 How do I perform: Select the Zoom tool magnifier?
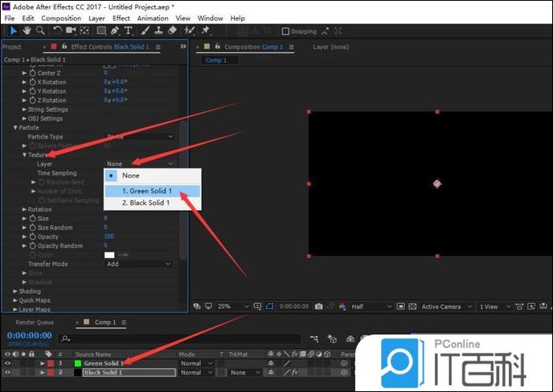[40, 31]
